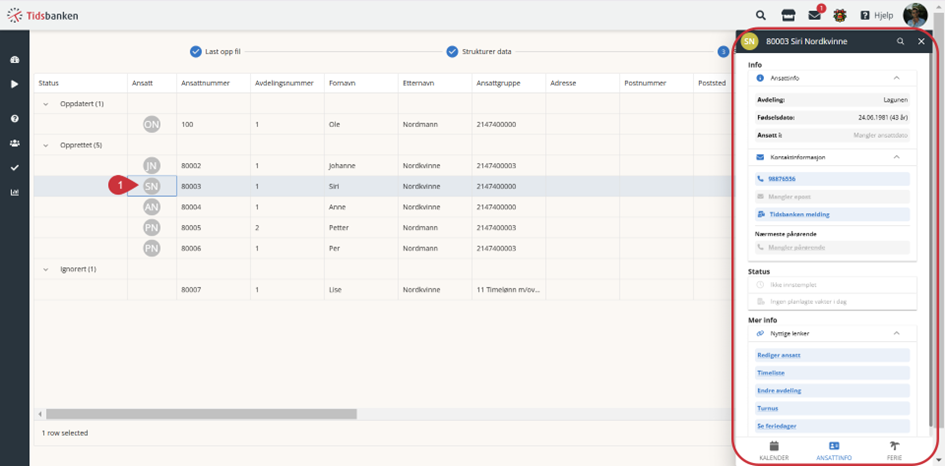This screenshot has height=466, width=945.
Task: Open the chart reports sidebar icon
Action: pos(14,192)
